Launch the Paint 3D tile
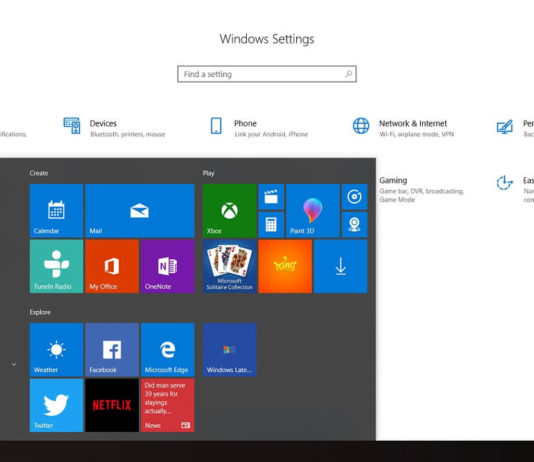The width and height of the screenshot is (534, 462). pyautogui.click(x=313, y=210)
